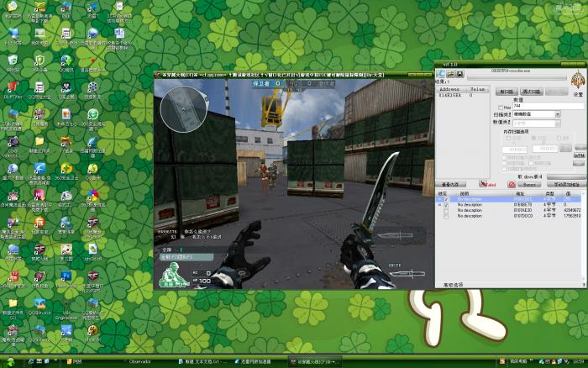Select the found address result with value 0
This screenshot has height=368, width=588.
462,95
